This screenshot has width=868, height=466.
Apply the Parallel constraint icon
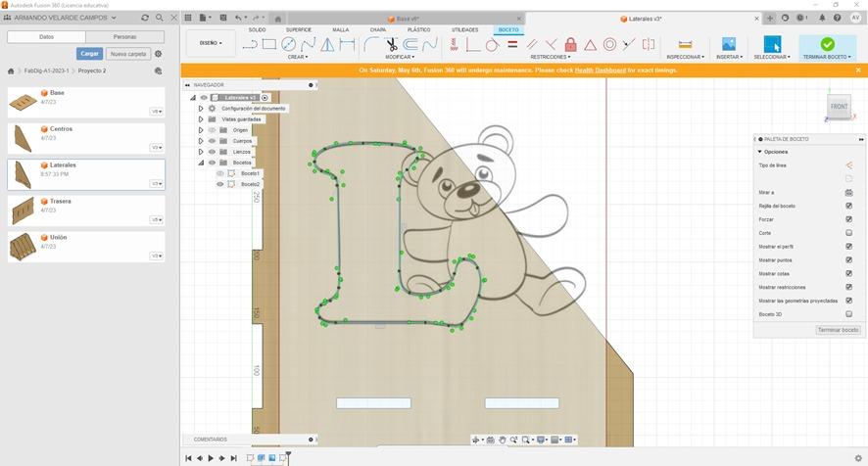pos(532,44)
